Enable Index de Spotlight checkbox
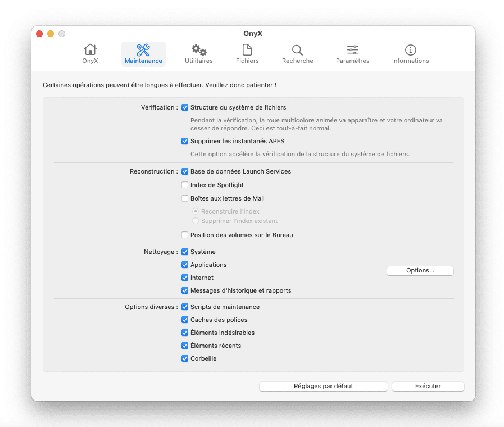504x427 pixels. pyautogui.click(x=185, y=185)
